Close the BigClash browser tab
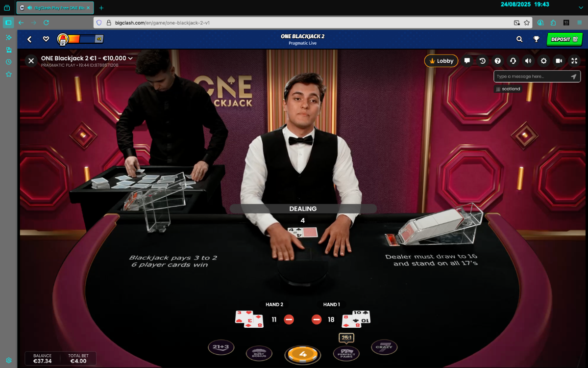Viewport: 588px width, 368px height. tap(89, 8)
